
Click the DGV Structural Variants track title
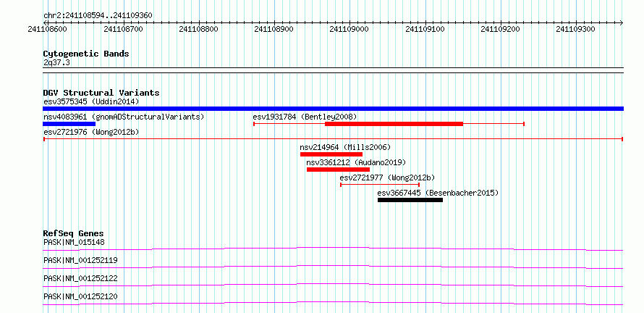(101, 93)
